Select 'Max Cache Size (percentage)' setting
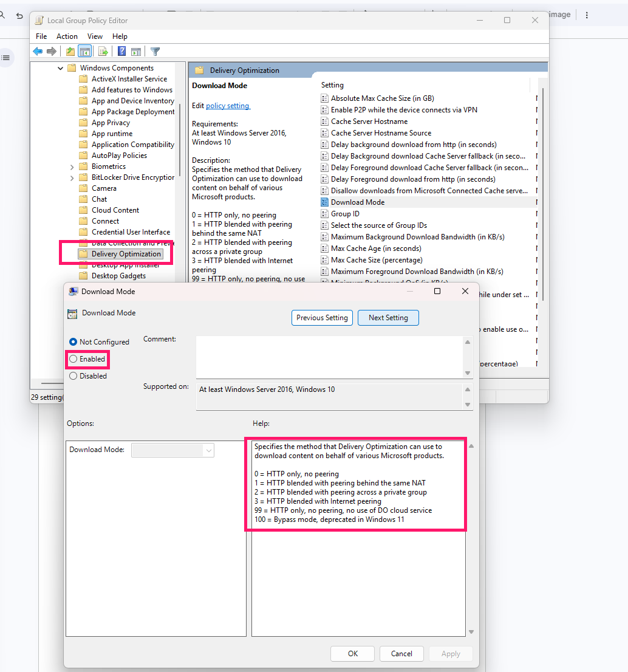 coord(377,259)
